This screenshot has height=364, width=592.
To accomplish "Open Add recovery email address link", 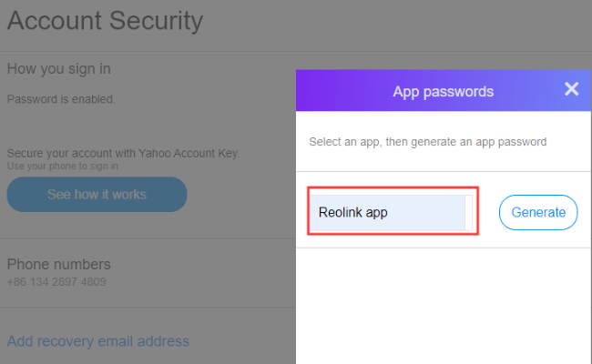I will (x=98, y=341).
